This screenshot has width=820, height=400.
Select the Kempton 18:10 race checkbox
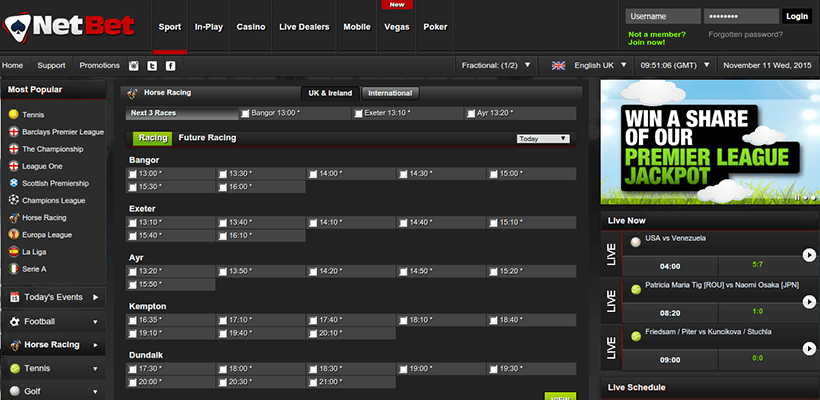[x=403, y=320]
